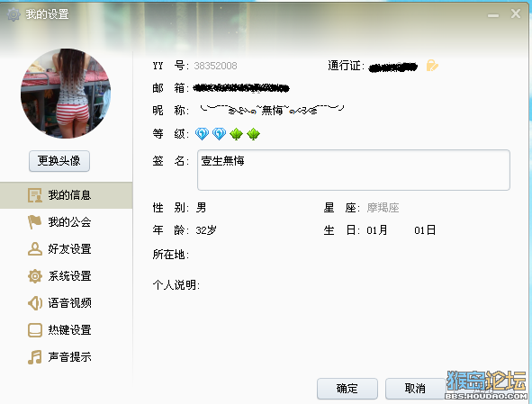The height and width of the screenshot is (404, 532).
Task: Click the 系统设置 gear icon
Action: click(34, 276)
